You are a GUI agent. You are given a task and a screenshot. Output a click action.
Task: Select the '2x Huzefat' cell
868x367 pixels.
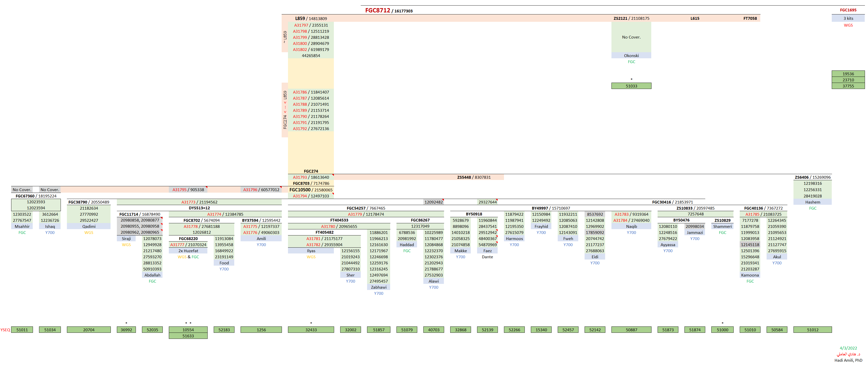(188, 251)
